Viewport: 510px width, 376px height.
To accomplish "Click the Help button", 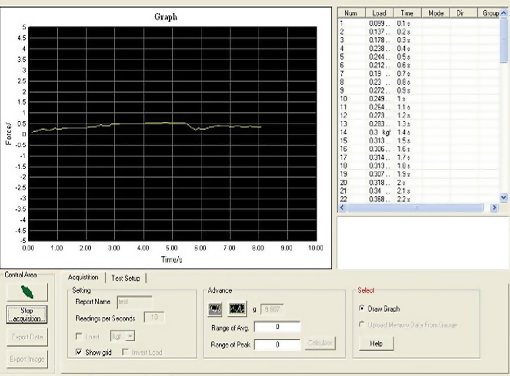I will click(376, 343).
